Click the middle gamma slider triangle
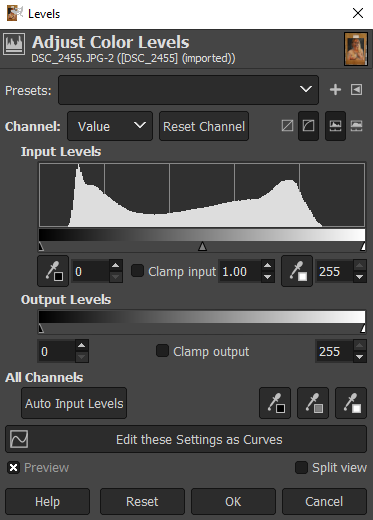 click(x=202, y=246)
